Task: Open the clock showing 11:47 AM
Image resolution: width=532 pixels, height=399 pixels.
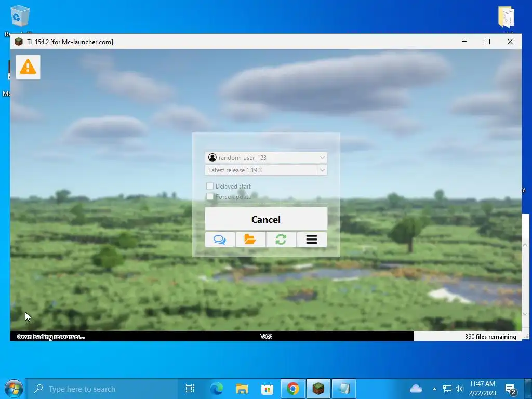Action: click(x=482, y=389)
